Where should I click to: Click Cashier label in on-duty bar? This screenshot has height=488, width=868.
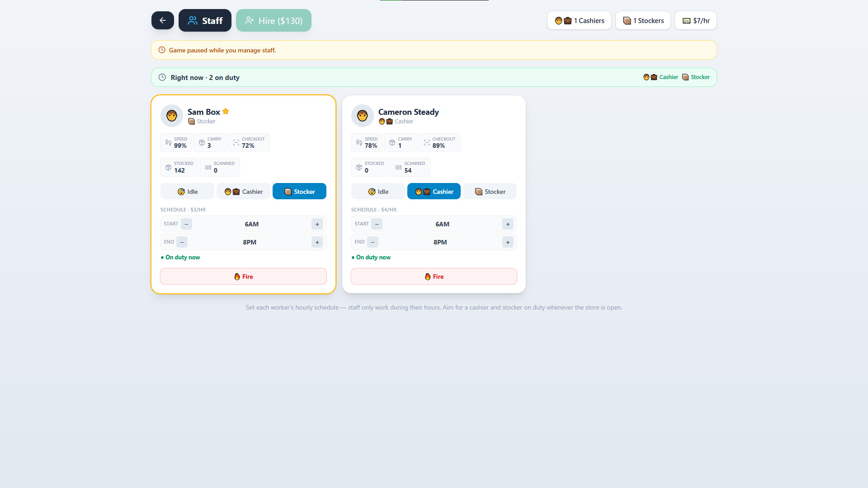click(660, 77)
